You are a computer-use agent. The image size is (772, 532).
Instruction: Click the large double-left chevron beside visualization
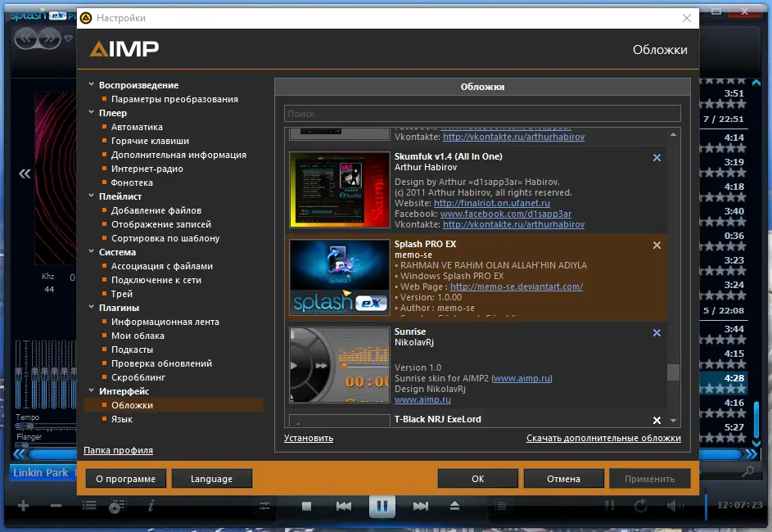point(25,174)
